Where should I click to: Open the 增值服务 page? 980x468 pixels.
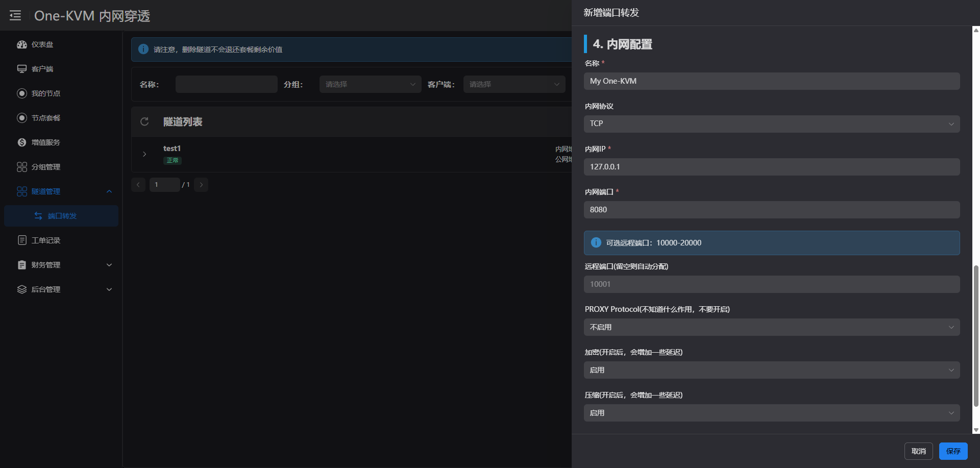[45, 142]
